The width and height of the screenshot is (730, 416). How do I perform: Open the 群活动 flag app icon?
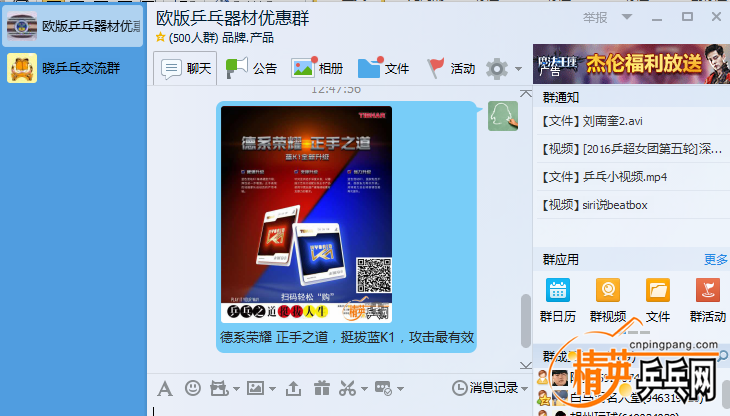click(x=708, y=290)
